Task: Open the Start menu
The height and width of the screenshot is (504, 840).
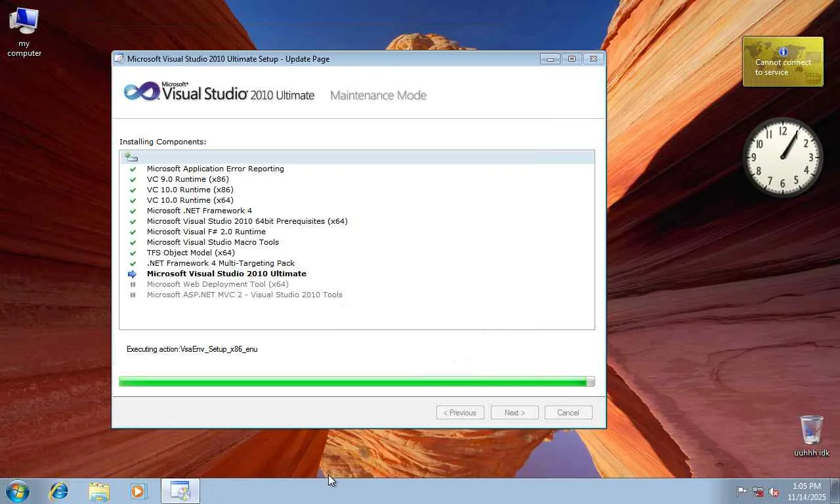Action: coord(17,491)
